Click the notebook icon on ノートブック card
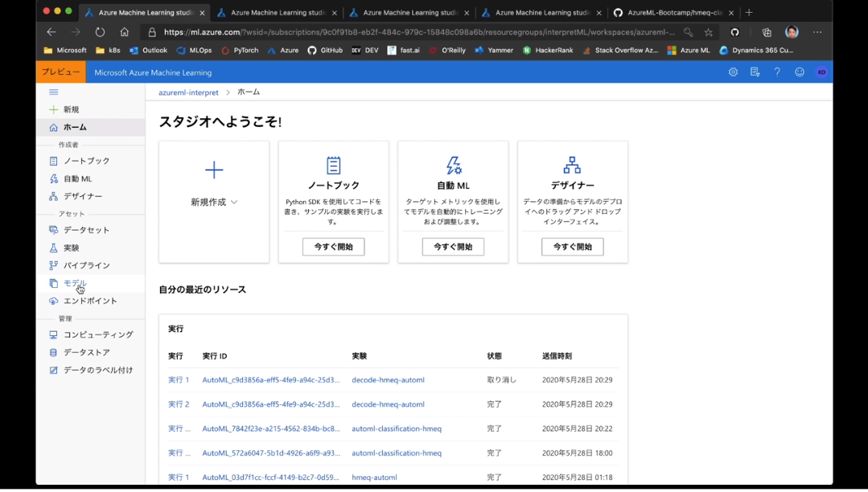Image resolution: width=868 pixels, height=492 pixels. pos(334,165)
